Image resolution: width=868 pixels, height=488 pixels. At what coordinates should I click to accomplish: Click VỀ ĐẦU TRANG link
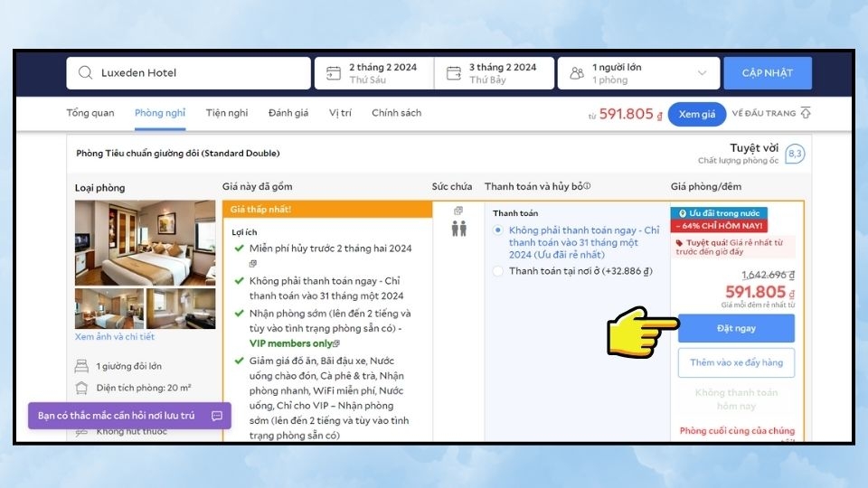point(764,113)
